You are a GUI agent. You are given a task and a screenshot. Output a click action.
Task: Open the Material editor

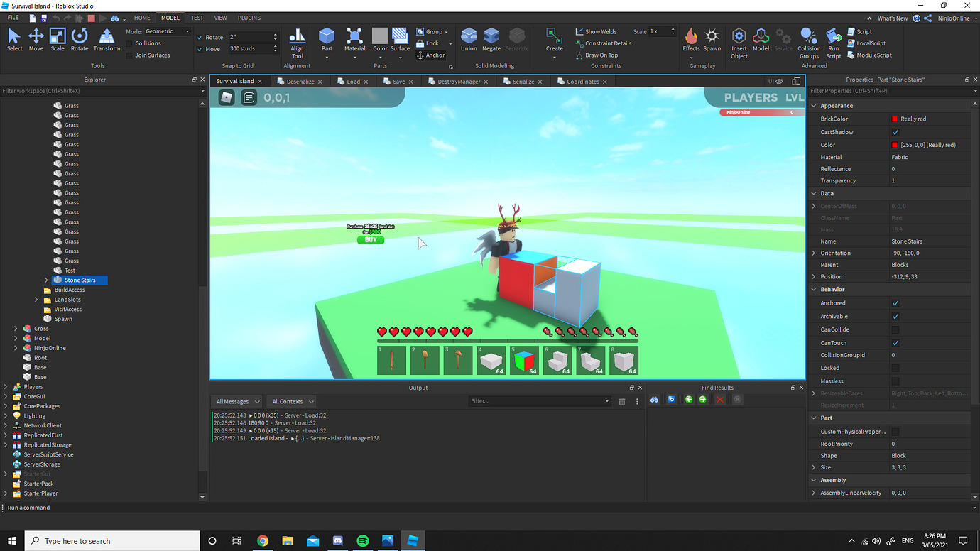tap(354, 40)
